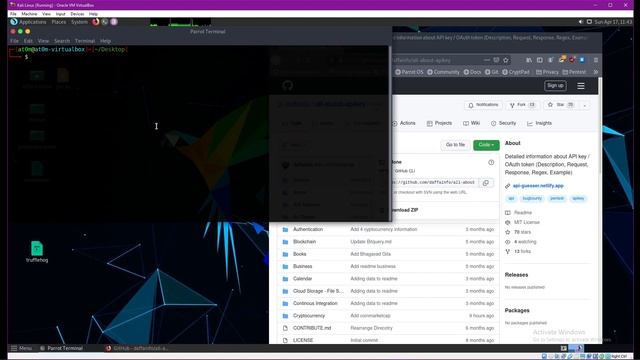Open the truffleHog file on the desktop

click(x=37, y=252)
